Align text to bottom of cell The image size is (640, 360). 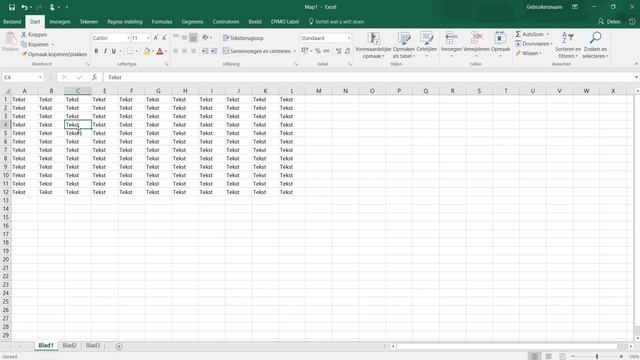click(x=193, y=38)
